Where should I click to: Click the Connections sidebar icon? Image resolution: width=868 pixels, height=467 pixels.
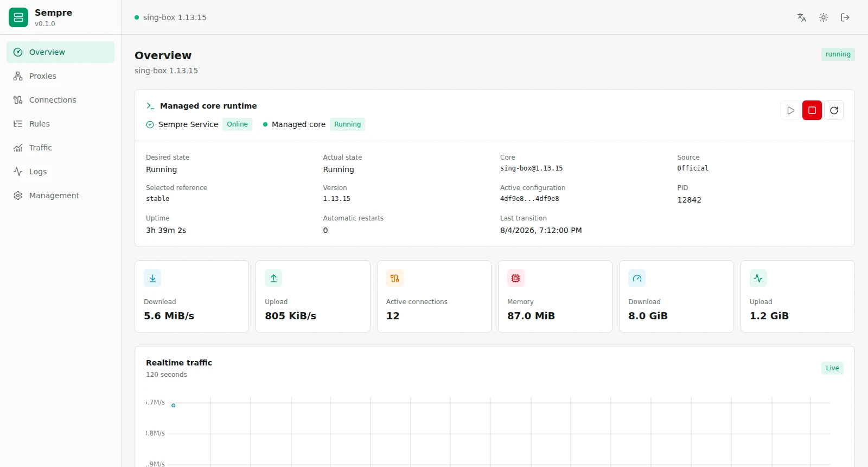tap(18, 100)
